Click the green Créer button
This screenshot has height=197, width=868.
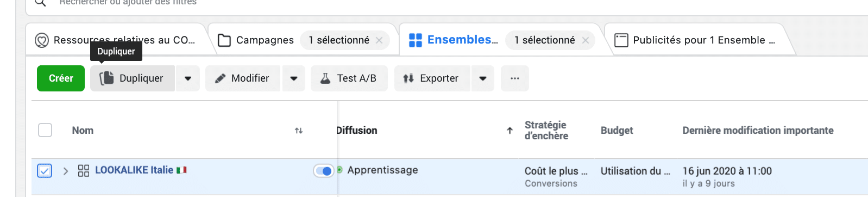click(x=61, y=78)
